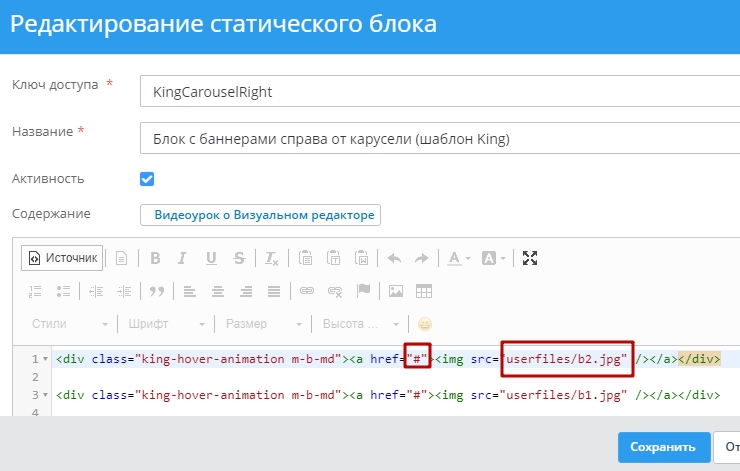Click the Bold formatting icon
Image resolution: width=740 pixels, height=471 pixels.
[155, 258]
